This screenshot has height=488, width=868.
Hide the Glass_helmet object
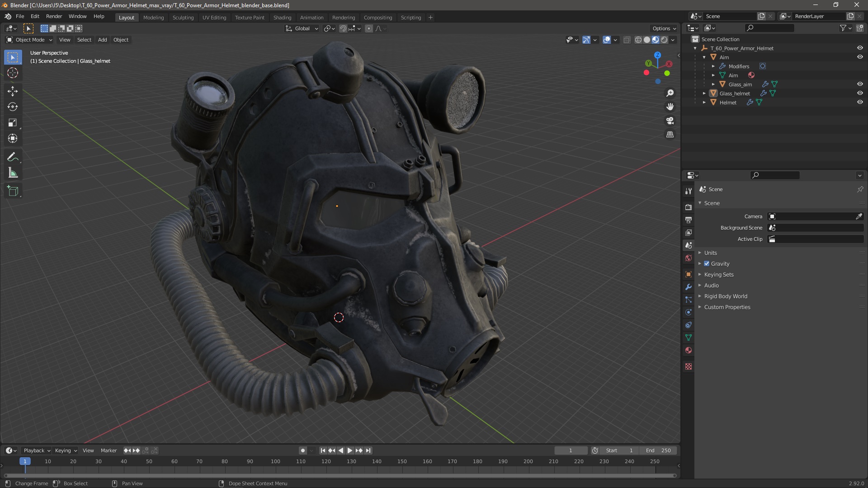[859, 93]
